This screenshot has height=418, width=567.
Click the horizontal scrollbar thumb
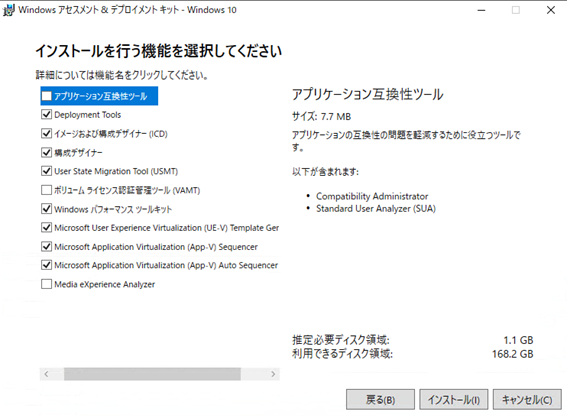[152, 374]
